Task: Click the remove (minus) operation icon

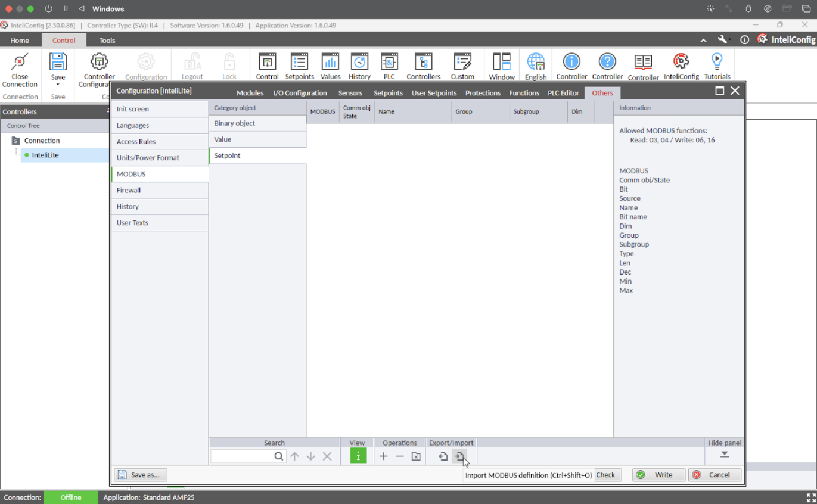Action: 400,456
